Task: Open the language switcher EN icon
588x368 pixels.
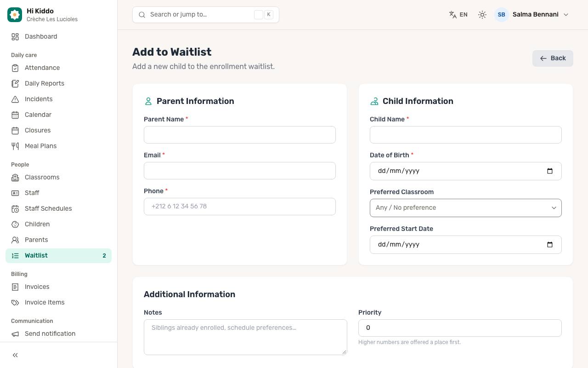Action: tap(453, 15)
